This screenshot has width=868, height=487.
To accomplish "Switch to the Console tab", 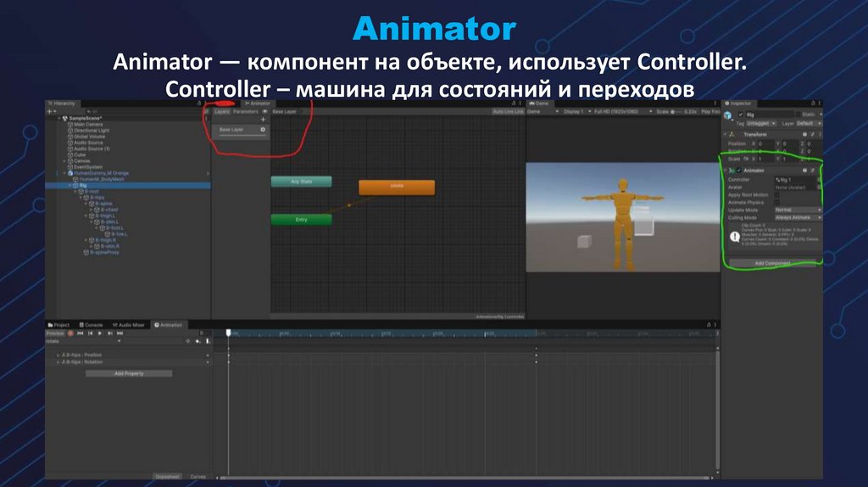I will 91,325.
